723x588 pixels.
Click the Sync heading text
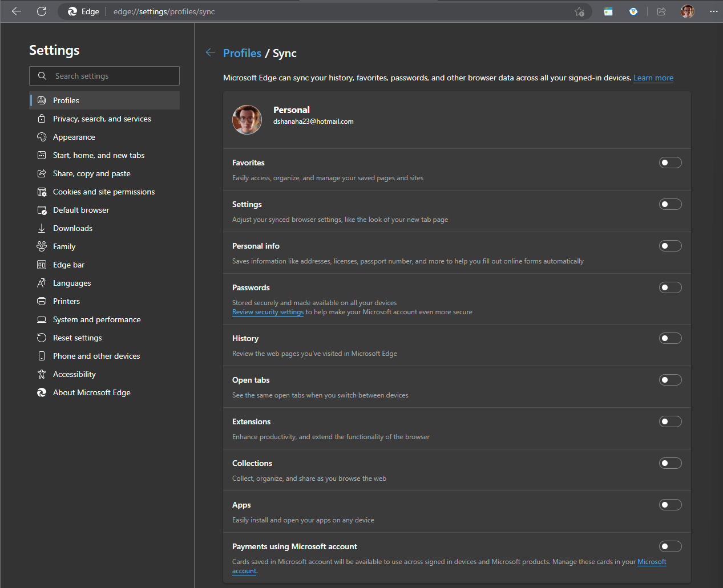[285, 53]
